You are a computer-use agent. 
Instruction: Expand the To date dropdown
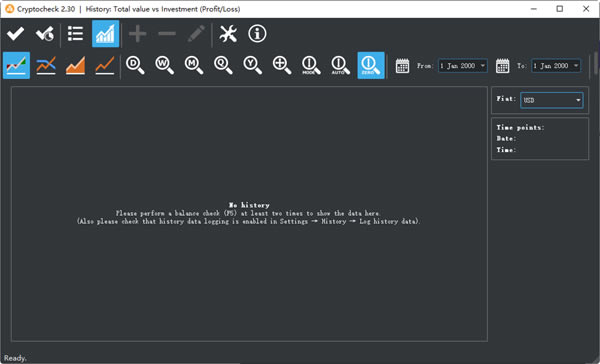point(576,66)
